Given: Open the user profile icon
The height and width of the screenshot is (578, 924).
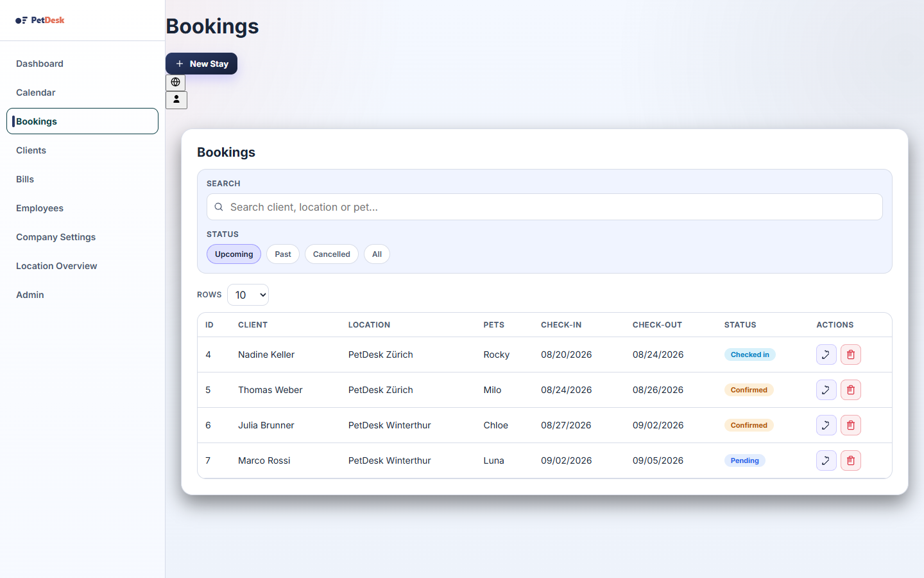Looking at the screenshot, I should point(176,100).
